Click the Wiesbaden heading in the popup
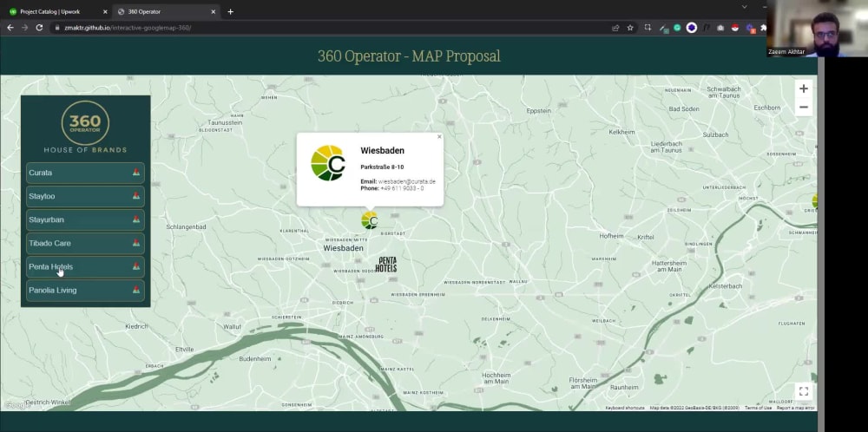 (x=383, y=150)
